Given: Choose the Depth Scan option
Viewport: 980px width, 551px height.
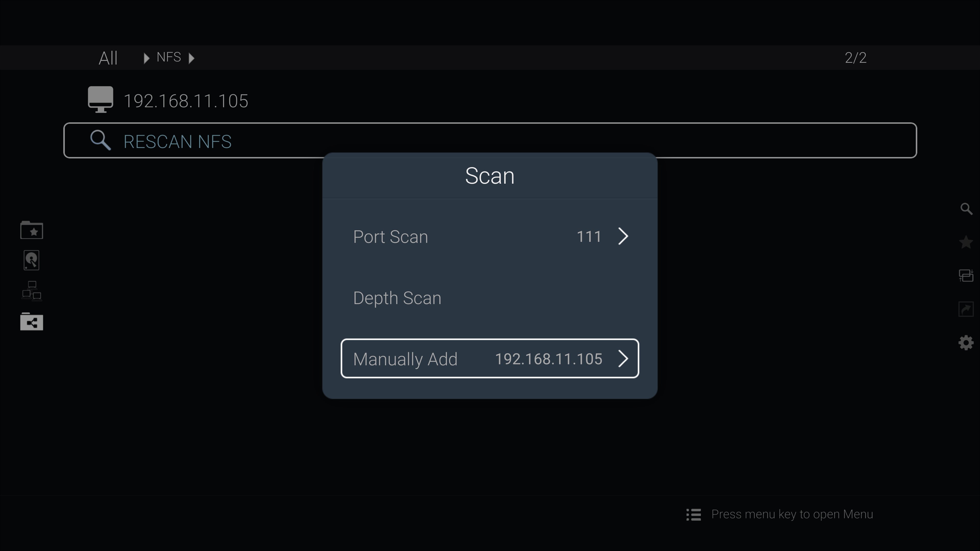Looking at the screenshot, I should click(x=397, y=298).
